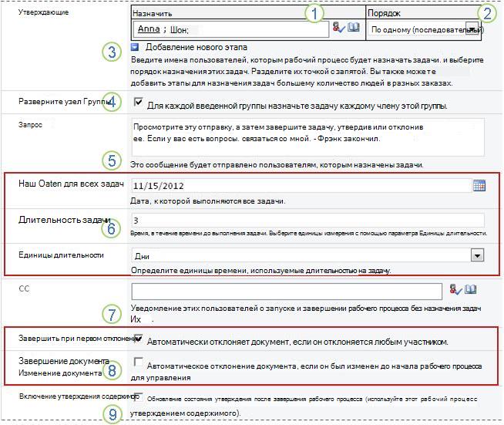Viewport: 504px width, 425px height.
Task: Click Check Names icon beside CC field
Action: tap(455, 289)
